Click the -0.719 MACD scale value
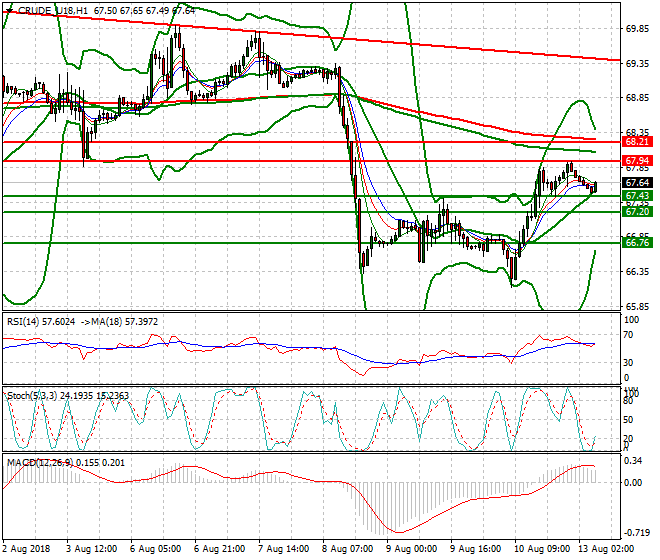 (636, 533)
